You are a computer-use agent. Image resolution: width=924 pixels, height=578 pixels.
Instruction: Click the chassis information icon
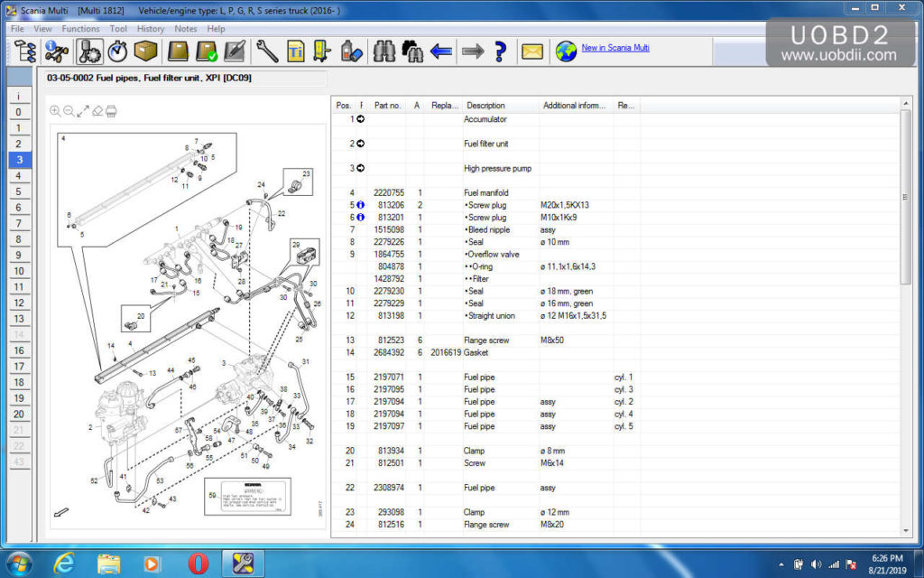click(57, 51)
